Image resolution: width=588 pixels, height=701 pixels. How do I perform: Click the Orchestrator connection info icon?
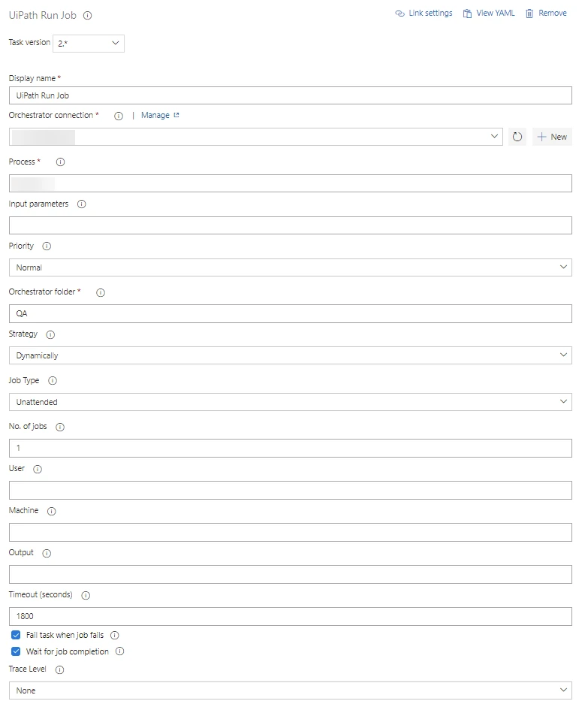click(x=119, y=116)
